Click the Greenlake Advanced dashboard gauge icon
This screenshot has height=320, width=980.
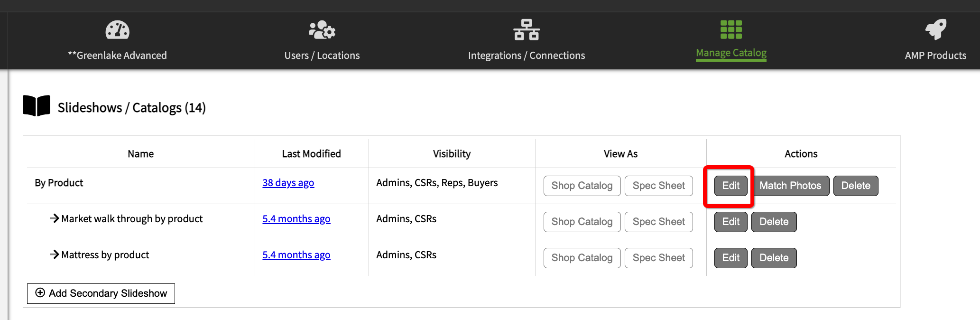pos(117,30)
